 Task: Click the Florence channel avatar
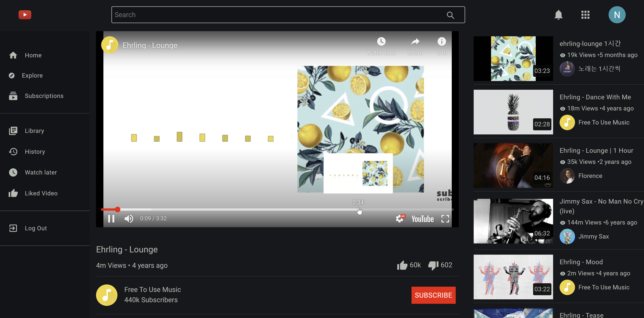pos(567,176)
